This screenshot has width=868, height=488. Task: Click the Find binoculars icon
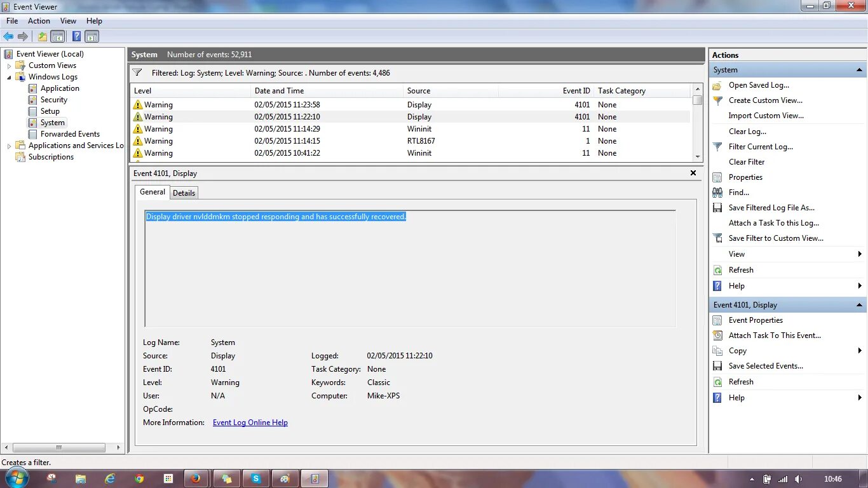point(717,193)
